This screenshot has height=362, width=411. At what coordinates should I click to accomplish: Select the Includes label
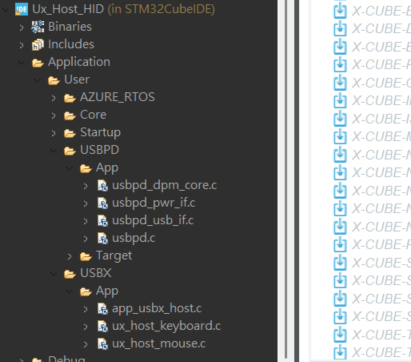coord(71,44)
